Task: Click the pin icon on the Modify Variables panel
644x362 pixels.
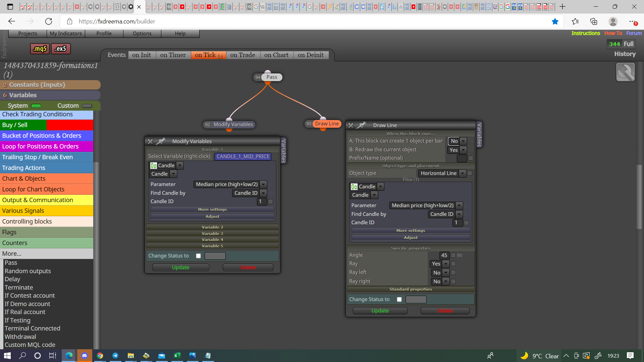Action: click(x=161, y=141)
